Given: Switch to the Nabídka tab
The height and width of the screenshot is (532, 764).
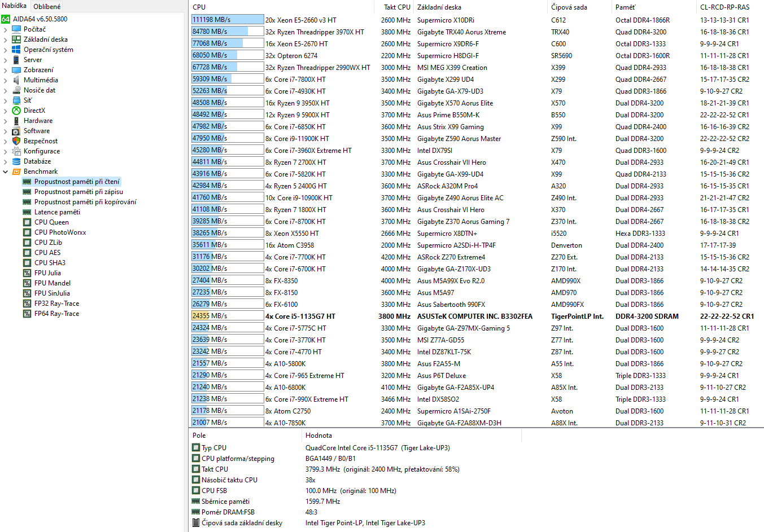Looking at the screenshot, I should (x=14, y=6).
